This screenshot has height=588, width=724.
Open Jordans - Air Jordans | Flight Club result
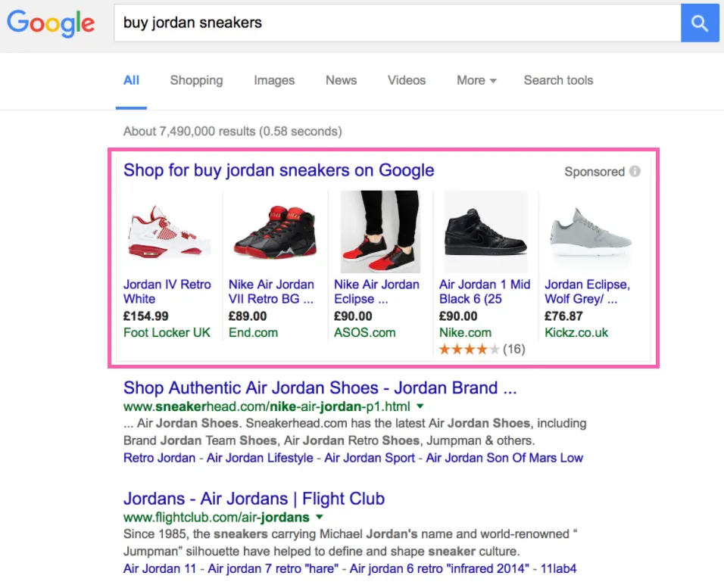(x=254, y=499)
